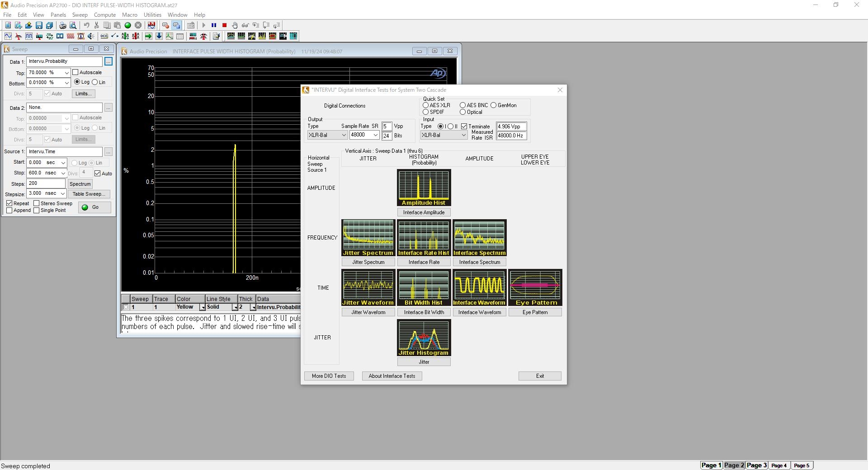Open the Stepsize units dropdown

pos(63,193)
